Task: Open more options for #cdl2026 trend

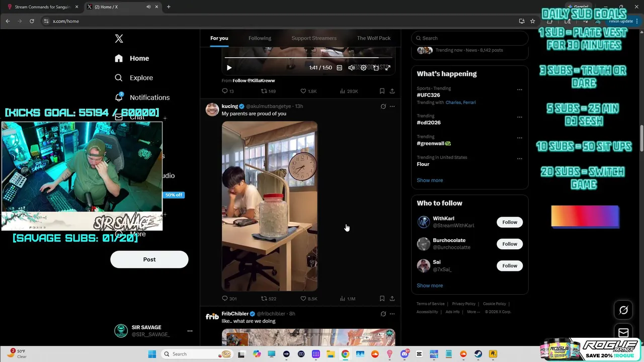Action: pyautogui.click(x=519, y=117)
